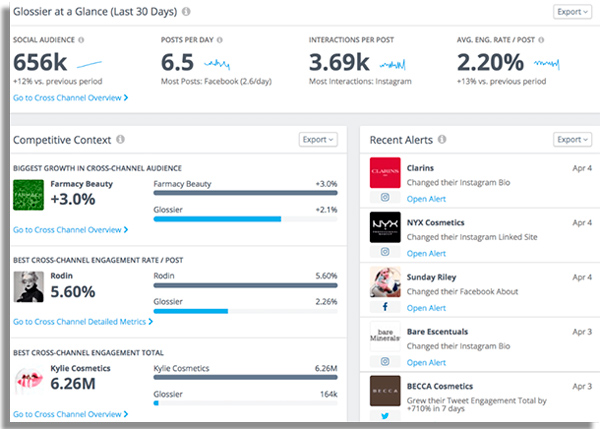This screenshot has height=429, width=600.
Task: Show info for Social Audience metric
Action: point(81,40)
